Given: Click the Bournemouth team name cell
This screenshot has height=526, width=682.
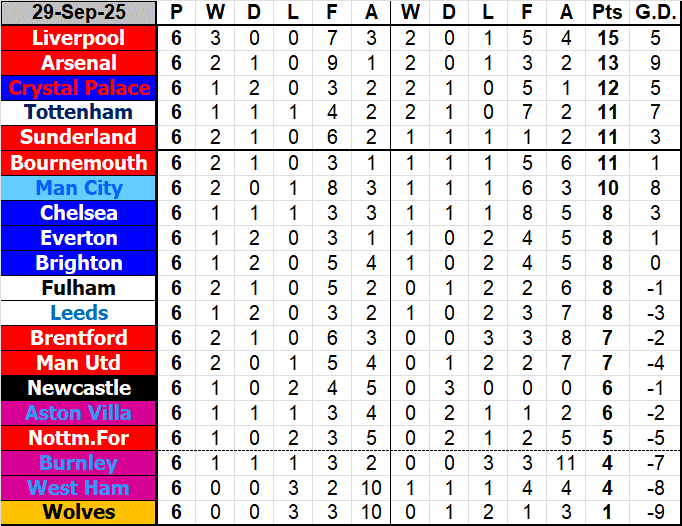Looking at the screenshot, I should coord(79,163).
